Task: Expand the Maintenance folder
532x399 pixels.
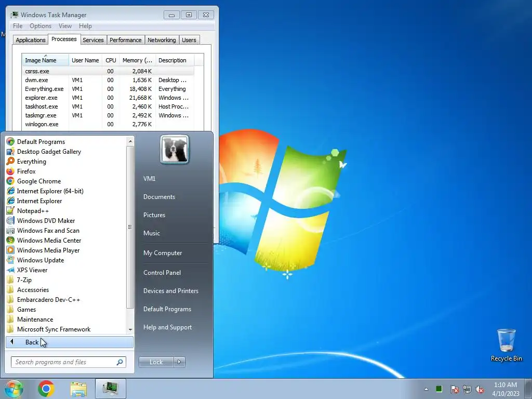Action: point(35,320)
